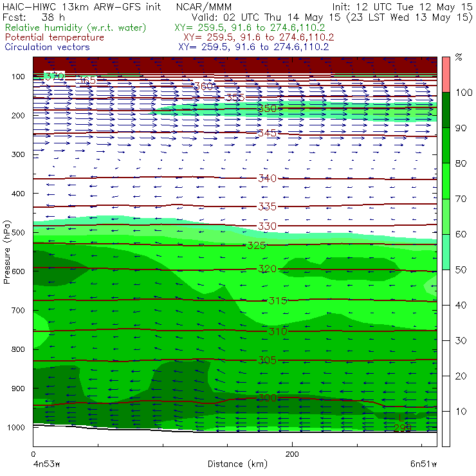Click the 800 pressure axis label
The width and height of the screenshot is (476, 476).
[18, 349]
